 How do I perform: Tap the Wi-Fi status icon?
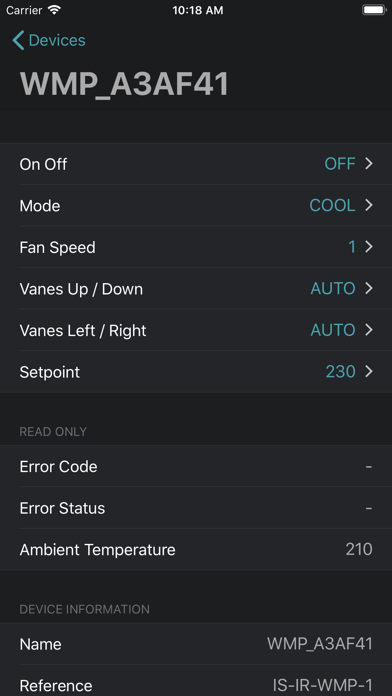click(55, 10)
